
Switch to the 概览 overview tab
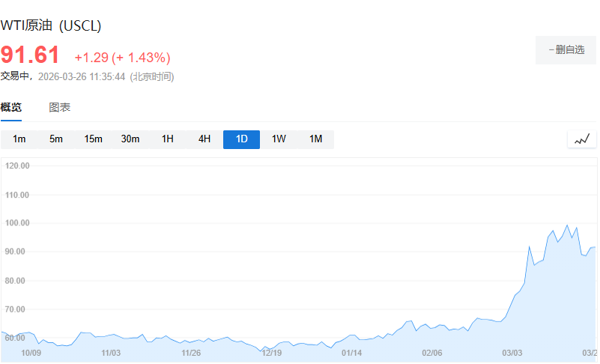(11, 108)
